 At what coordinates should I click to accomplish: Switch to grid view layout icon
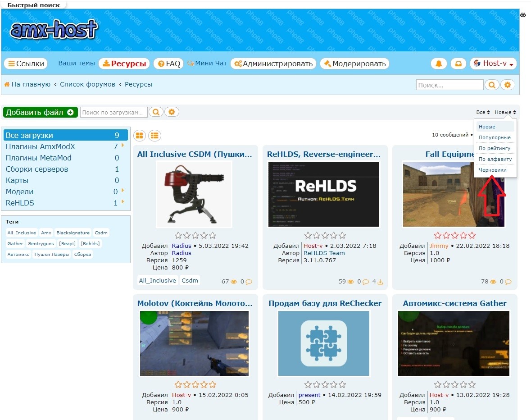(x=140, y=135)
